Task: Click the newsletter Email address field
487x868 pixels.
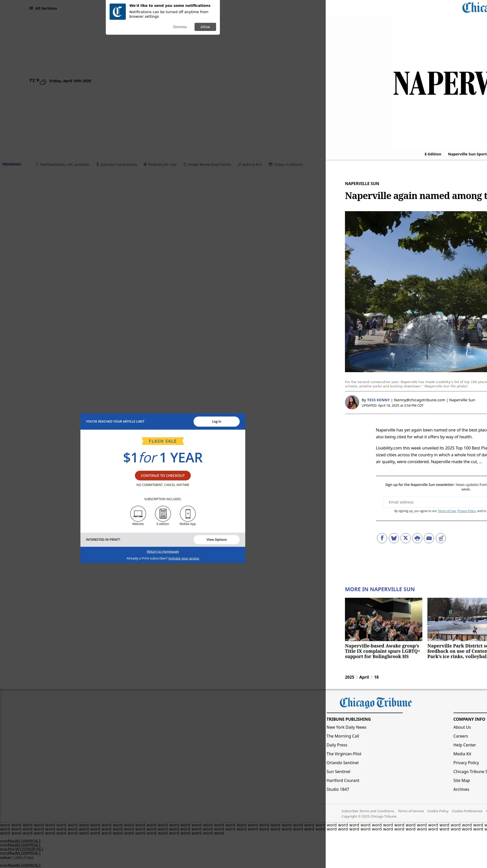Action: (x=435, y=502)
